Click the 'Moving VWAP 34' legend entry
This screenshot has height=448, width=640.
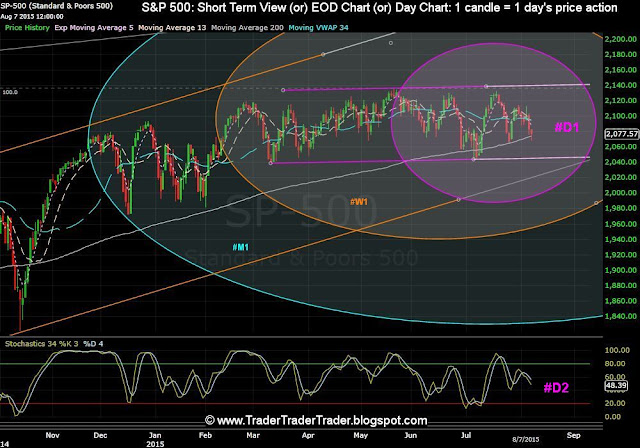pos(318,28)
